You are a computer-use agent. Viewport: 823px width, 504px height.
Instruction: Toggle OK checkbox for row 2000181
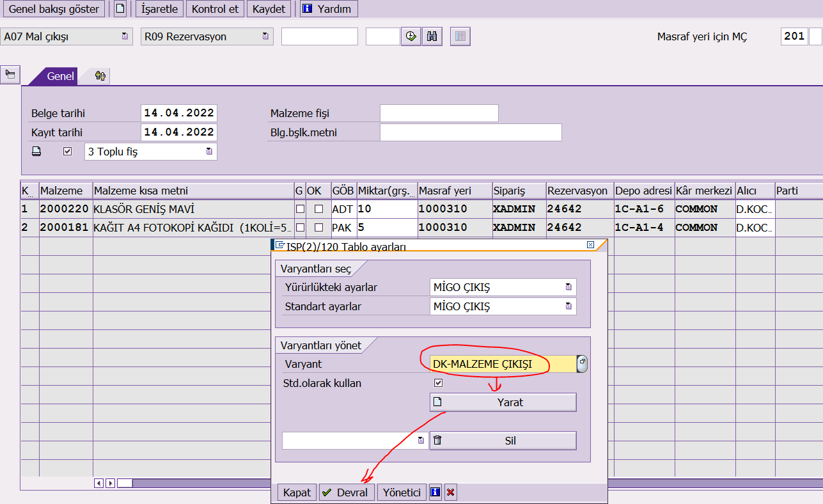318,227
